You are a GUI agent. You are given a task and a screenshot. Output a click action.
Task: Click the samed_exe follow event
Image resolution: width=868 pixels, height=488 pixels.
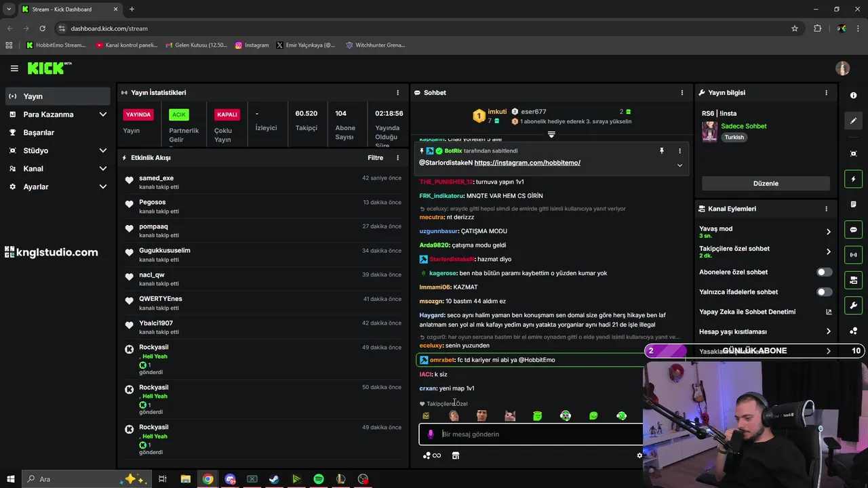[263, 182]
